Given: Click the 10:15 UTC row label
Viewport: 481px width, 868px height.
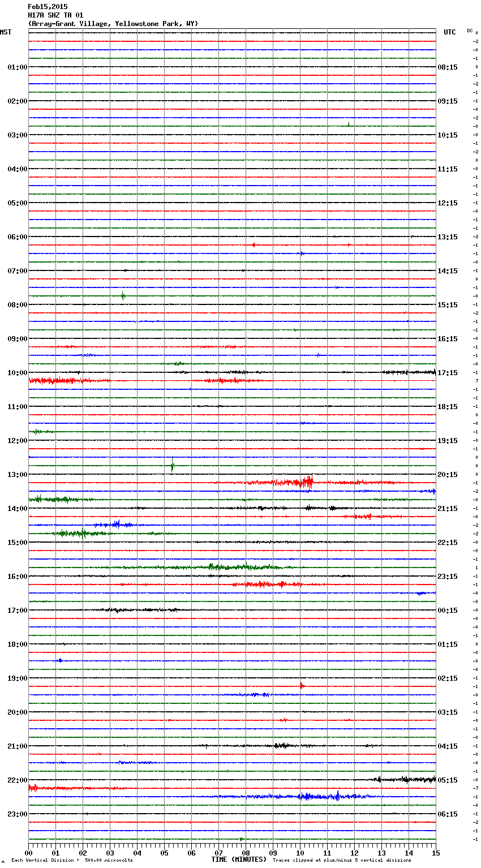Looking at the screenshot, I should [x=448, y=135].
